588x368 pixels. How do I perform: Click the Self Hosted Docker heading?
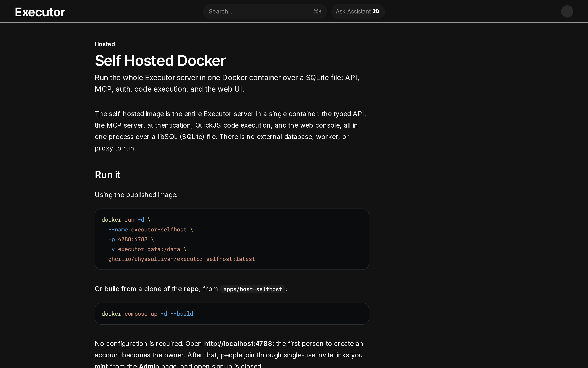[x=160, y=60]
